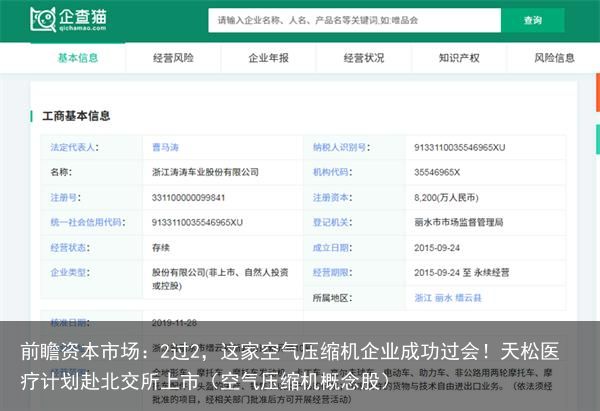600x411 pixels.
Task: Click the 查询 search button
Action: click(533, 20)
